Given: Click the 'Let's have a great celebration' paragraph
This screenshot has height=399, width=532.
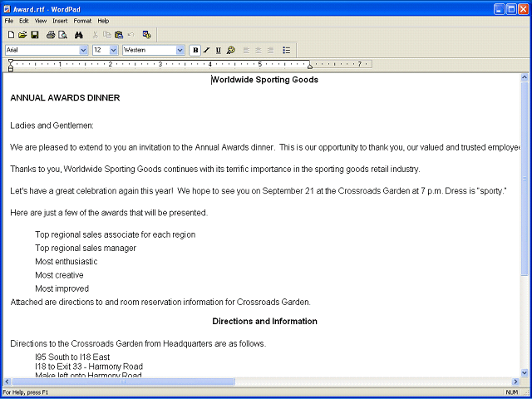Looking at the screenshot, I should pos(259,191).
